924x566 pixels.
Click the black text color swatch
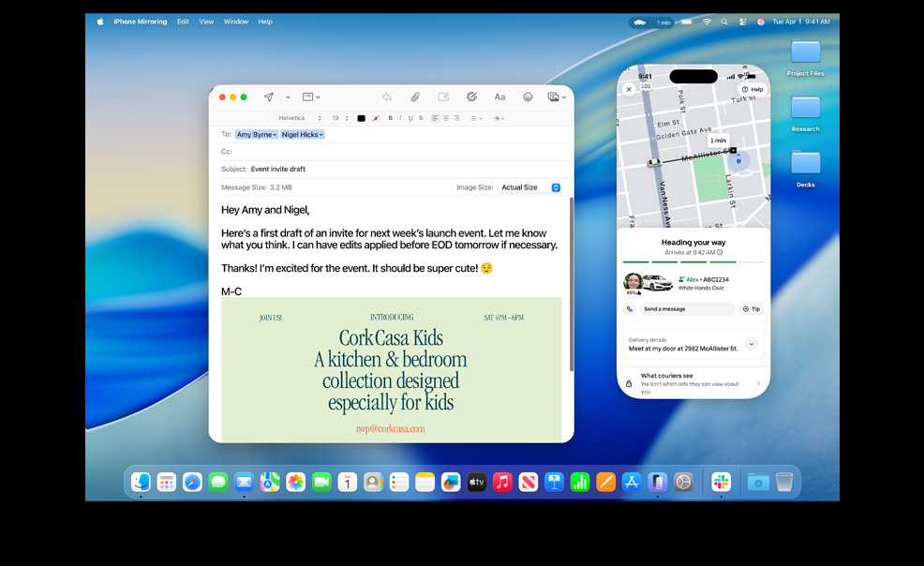(x=361, y=118)
